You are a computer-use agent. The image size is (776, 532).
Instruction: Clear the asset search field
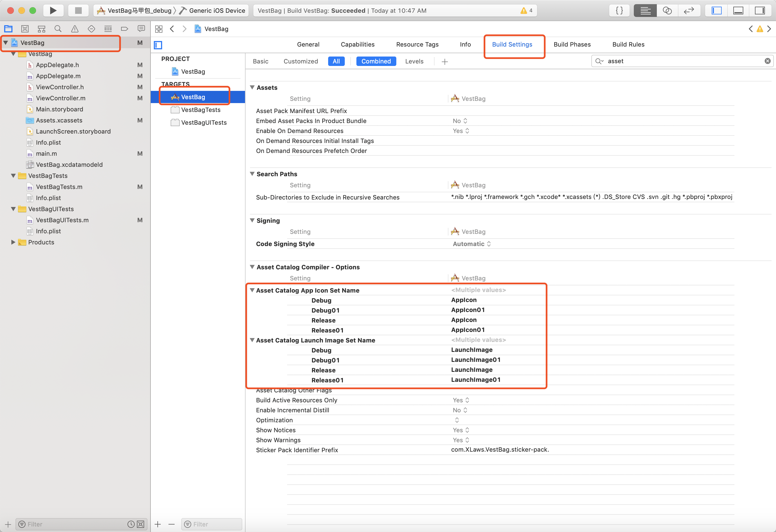point(767,61)
